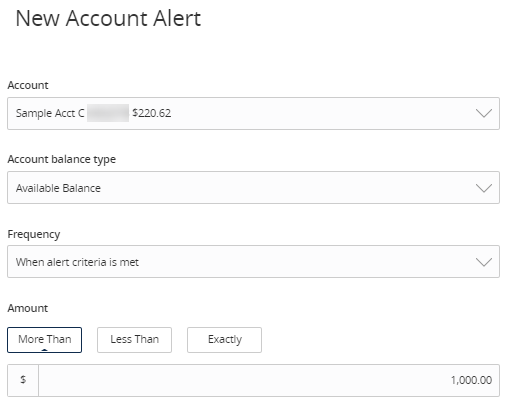The height and width of the screenshot is (404, 508).
Task: Click the Account balance type label
Action: (62, 159)
